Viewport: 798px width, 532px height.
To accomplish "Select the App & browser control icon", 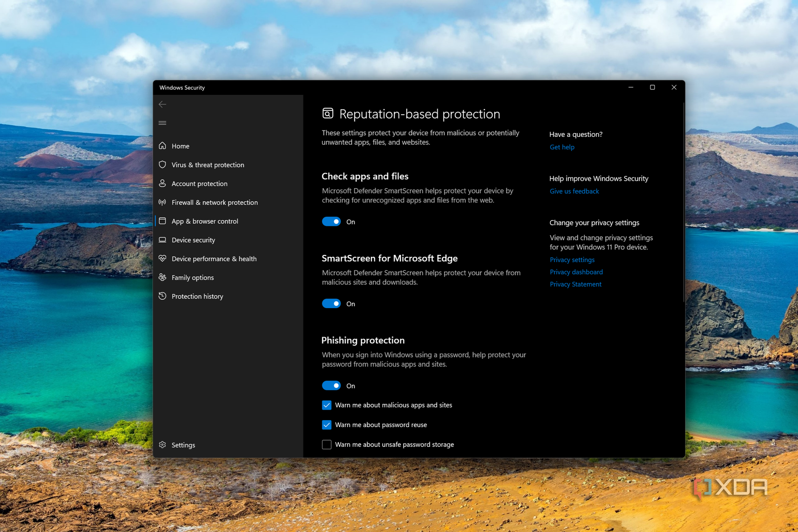I will click(163, 221).
